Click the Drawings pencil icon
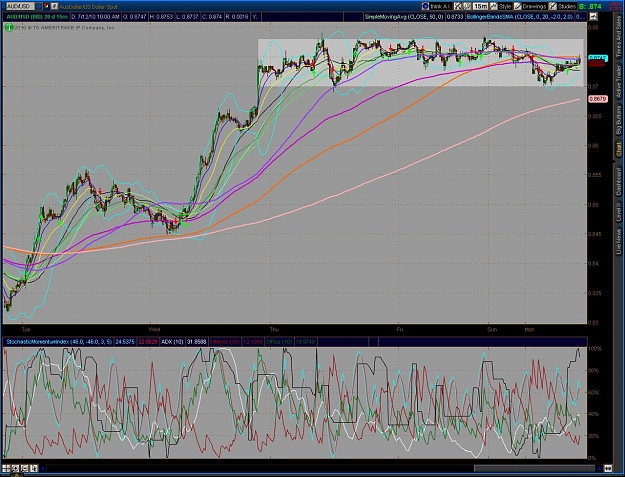 518,6
